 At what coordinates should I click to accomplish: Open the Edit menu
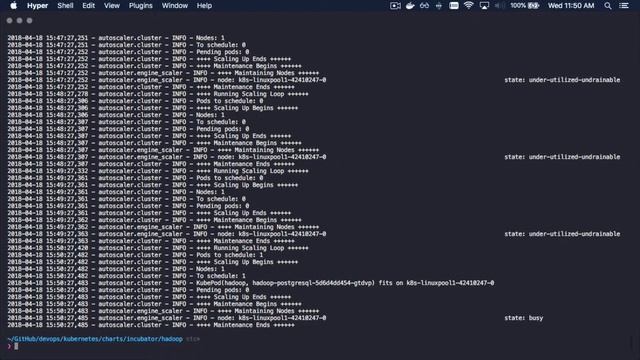pyautogui.click(x=88, y=6)
